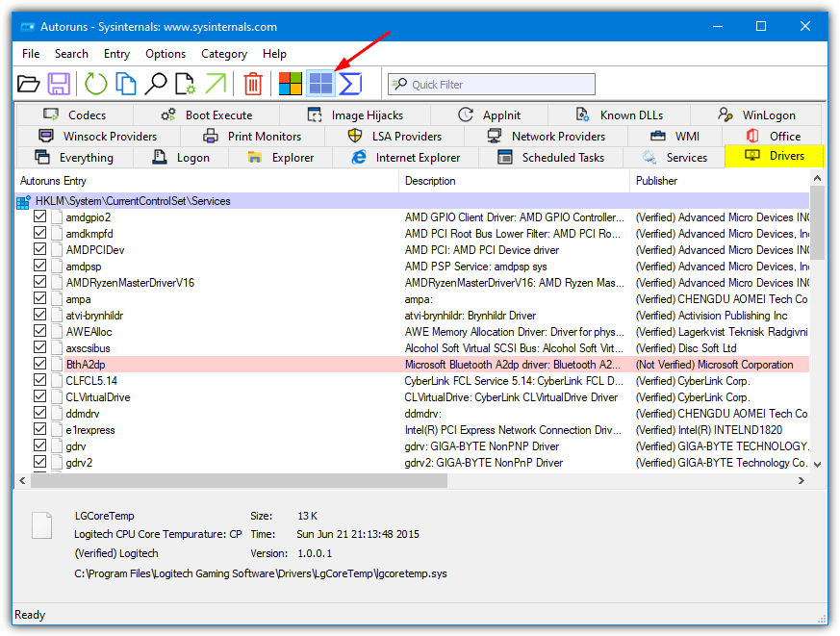Image resolution: width=840 pixels, height=636 pixels.
Task: Toggle hide Microsoft entries colorful logo icon
Action: coord(291,84)
